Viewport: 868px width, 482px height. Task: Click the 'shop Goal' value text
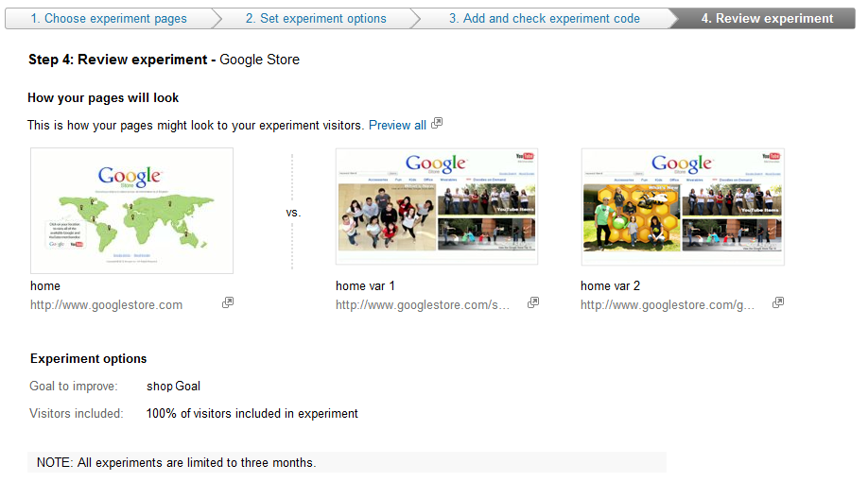[173, 386]
